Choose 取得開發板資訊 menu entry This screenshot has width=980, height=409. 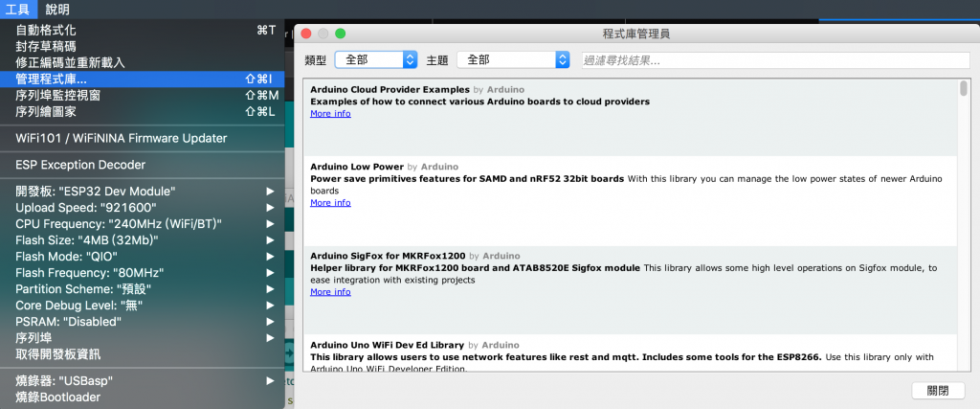point(143,354)
